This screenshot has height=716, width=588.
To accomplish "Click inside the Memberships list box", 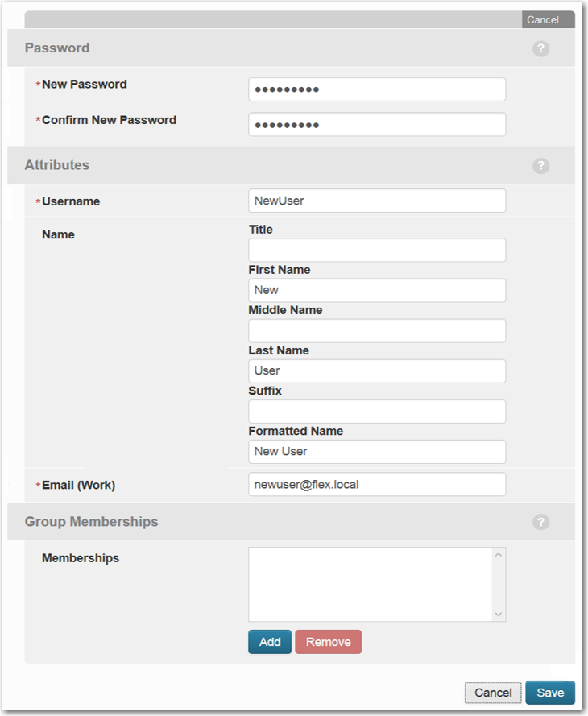I will (369, 584).
